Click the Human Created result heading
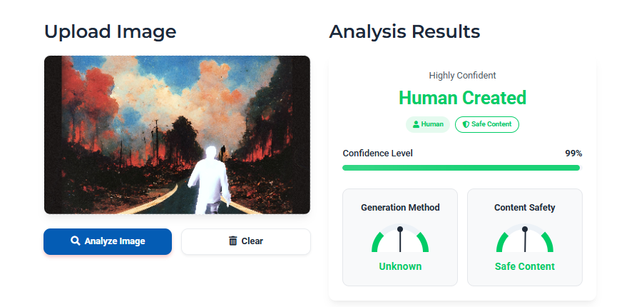Image resolution: width=644 pixels, height=307 pixels. [462, 98]
